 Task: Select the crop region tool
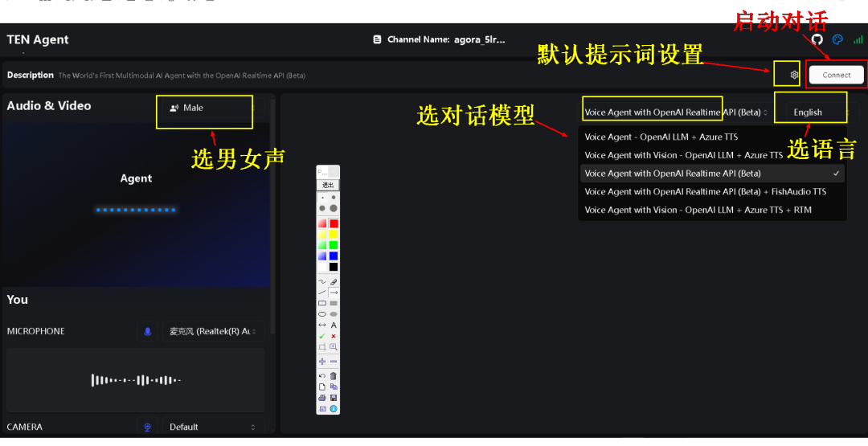tap(322, 347)
